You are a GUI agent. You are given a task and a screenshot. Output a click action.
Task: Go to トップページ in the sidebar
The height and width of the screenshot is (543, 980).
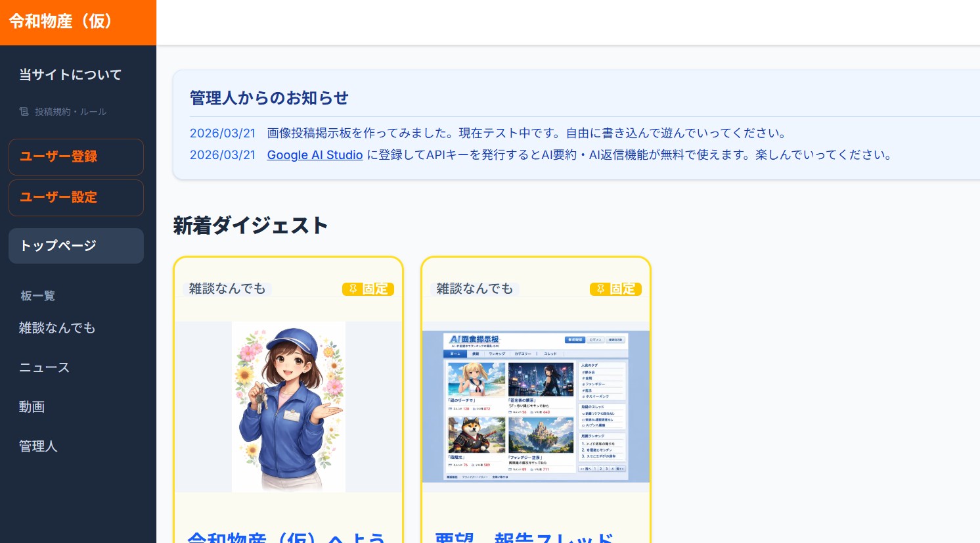[76, 246]
